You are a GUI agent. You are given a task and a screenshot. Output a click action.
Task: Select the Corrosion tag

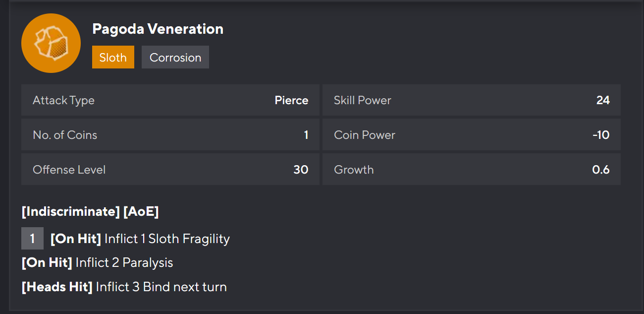click(x=175, y=58)
